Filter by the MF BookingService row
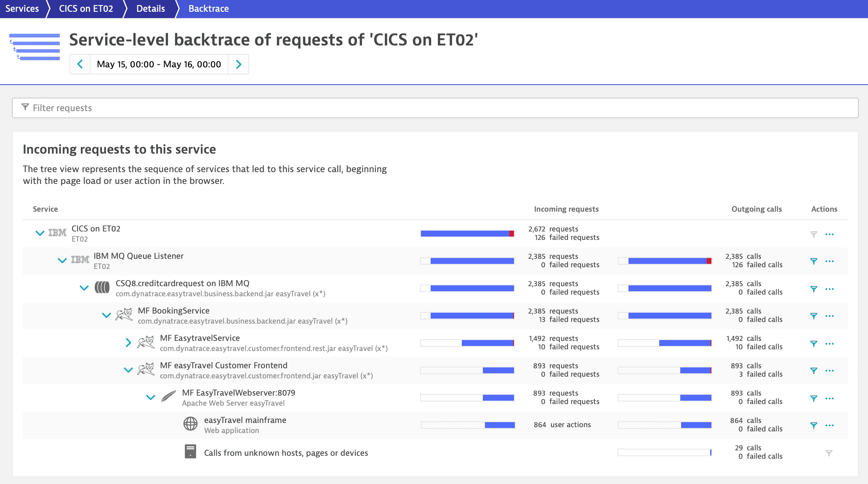868x484 pixels. point(814,316)
